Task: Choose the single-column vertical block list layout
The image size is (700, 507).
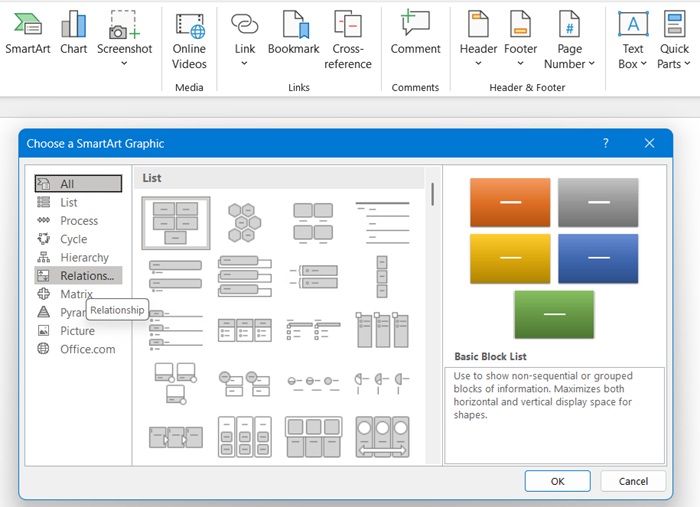Action: pyautogui.click(x=382, y=277)
